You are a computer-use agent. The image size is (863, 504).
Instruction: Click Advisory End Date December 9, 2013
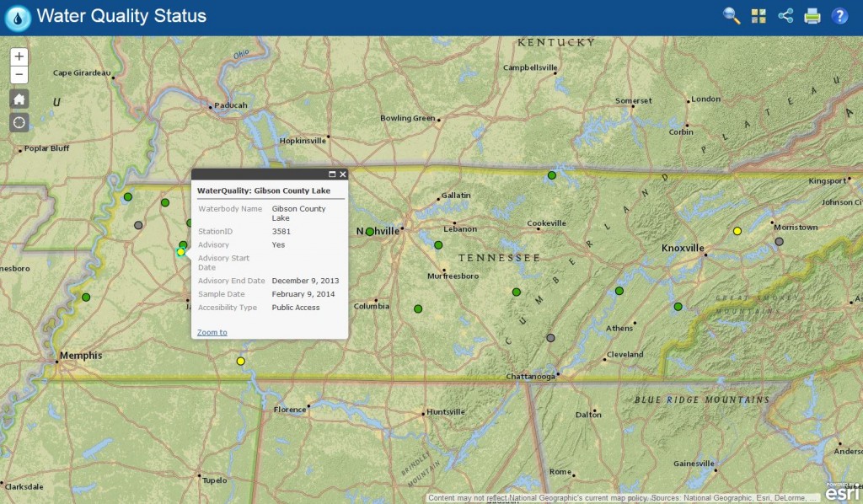coord(305,281)
